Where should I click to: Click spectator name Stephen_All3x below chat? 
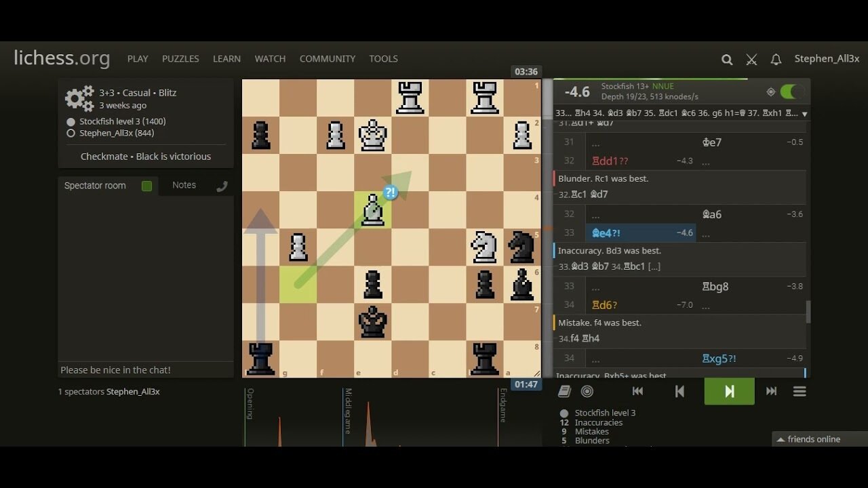pos(133,392)
